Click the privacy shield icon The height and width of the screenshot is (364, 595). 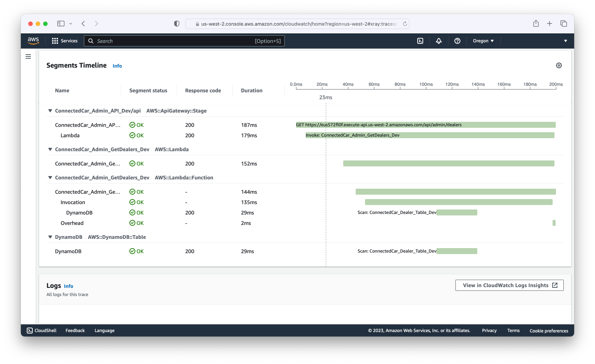pos(177,23)
